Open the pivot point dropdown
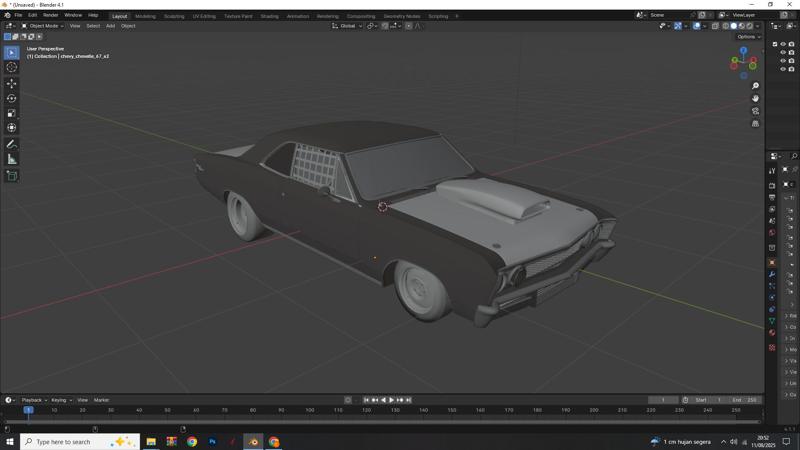Screen dimensions: 800x450 click(x=372, y=26)
